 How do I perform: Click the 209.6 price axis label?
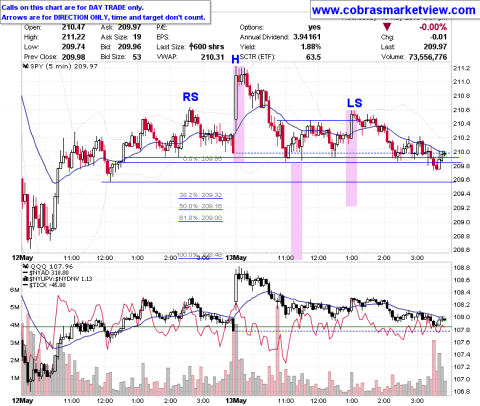(462, 180)
